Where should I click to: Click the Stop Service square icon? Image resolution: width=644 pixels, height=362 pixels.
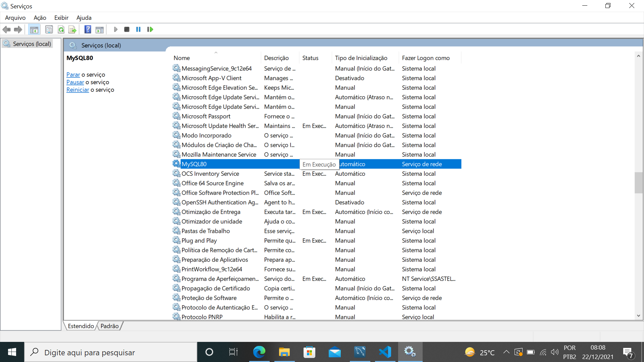(x=127, y=29)
